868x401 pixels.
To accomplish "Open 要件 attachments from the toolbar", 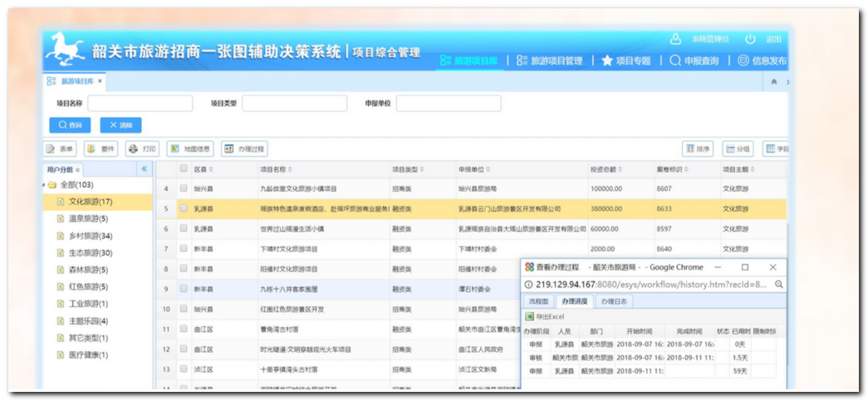I will [x=101, y=149].
